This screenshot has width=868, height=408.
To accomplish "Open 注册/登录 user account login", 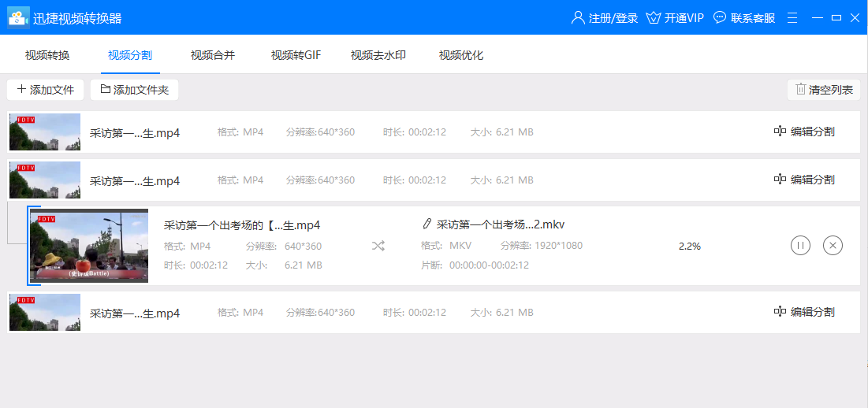I will point(605,17).
